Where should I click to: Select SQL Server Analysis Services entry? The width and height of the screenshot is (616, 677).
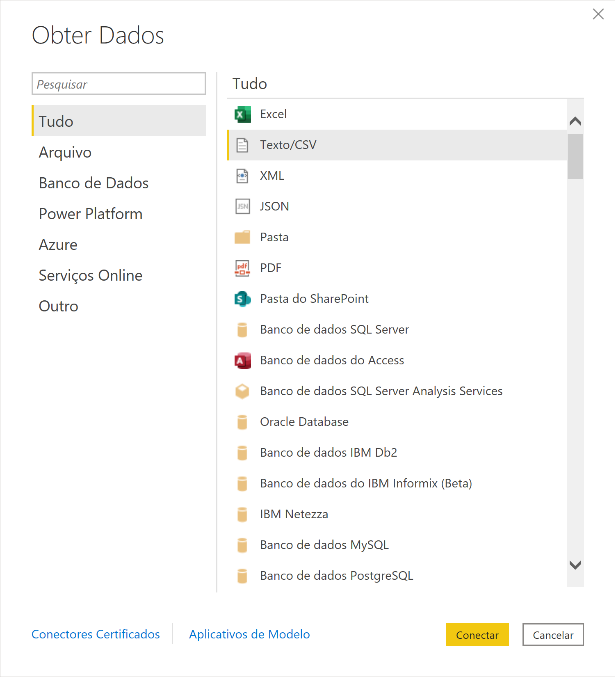397,391
